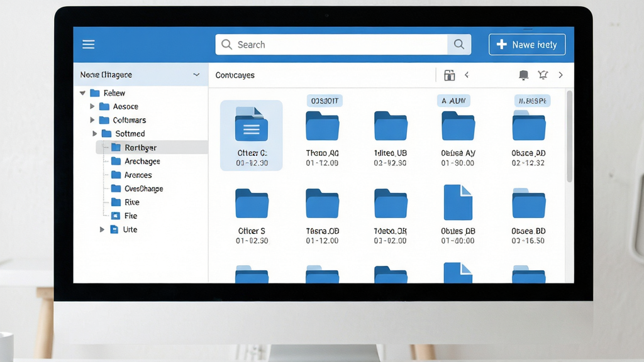
Task: Click the gift box icon in the toolbar
Action: tap(449, 75)
